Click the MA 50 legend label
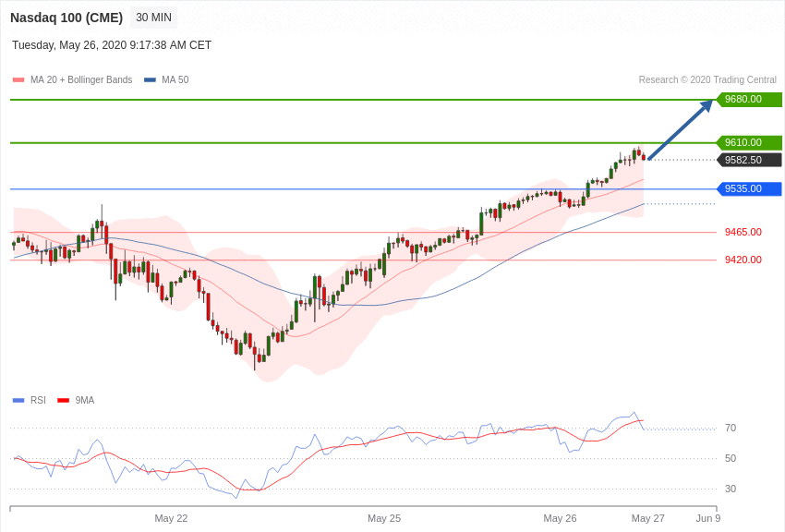785x532 pixels. [x=175, y=79]
